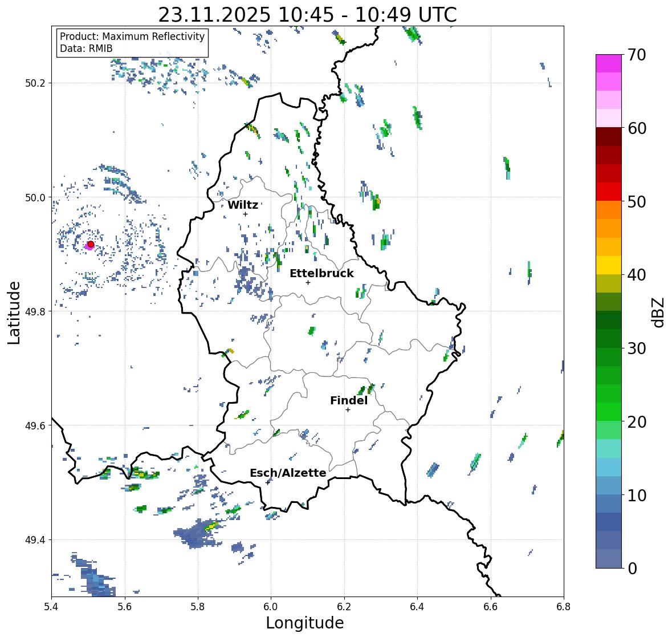Viewport: 672px width, 637px height.
Task: Click the plus marker below the Findel label
Action: tap(348, 410)
